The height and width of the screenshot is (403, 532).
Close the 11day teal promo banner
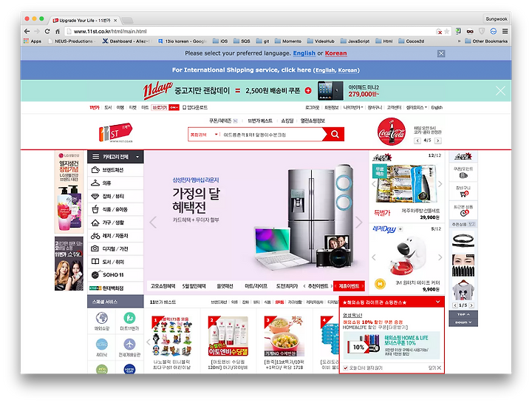pos(500,91)
